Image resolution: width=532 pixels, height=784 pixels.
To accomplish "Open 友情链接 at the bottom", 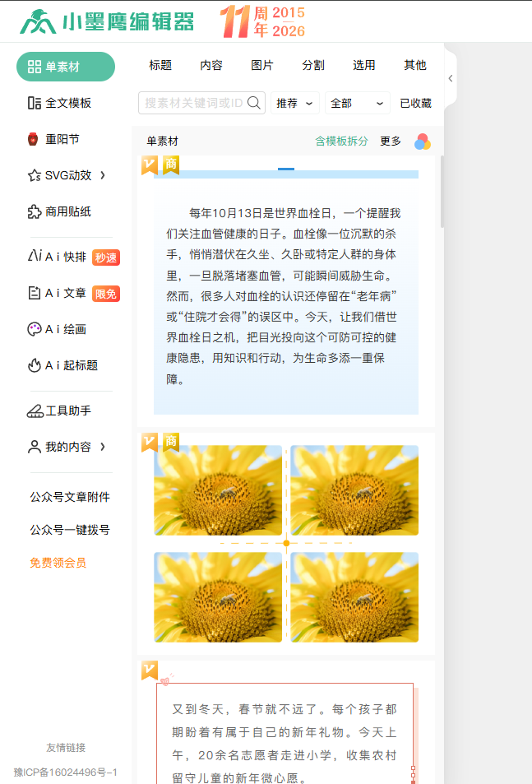I will pyautogui.click(x=66, y=748).
